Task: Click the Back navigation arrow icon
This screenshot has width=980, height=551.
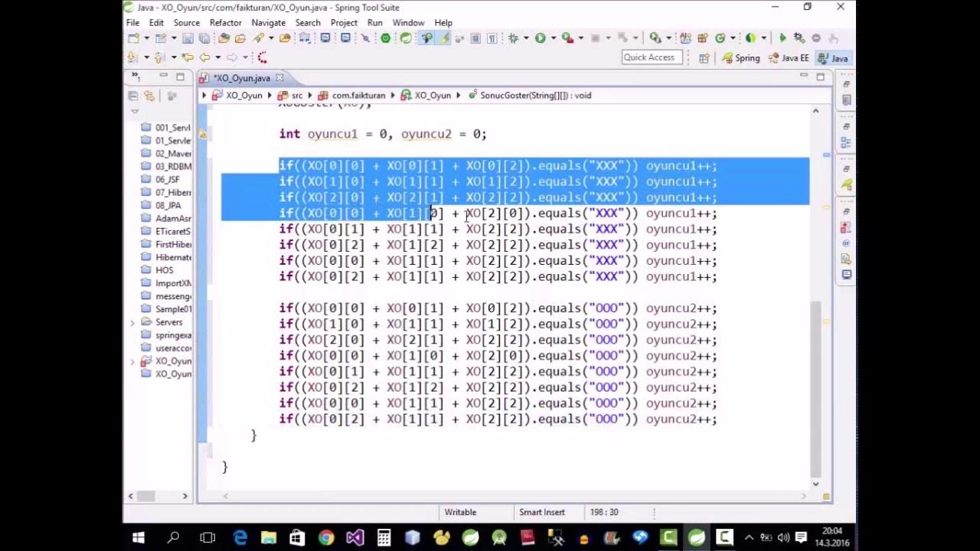Action: coord(205,57)
